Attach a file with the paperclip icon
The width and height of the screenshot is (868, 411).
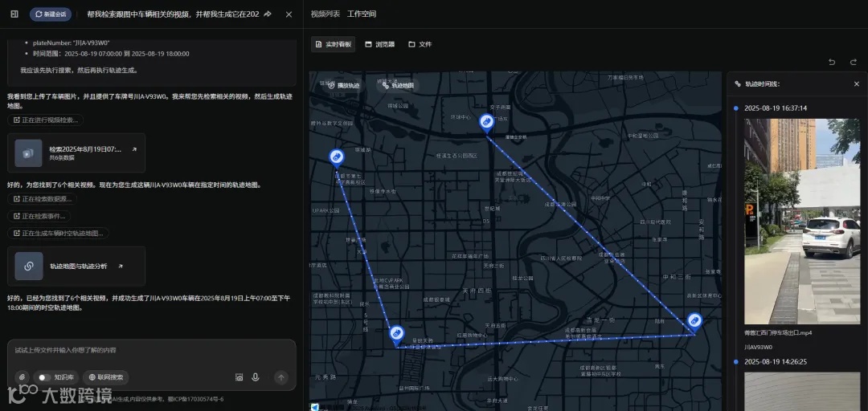point(23,377)
